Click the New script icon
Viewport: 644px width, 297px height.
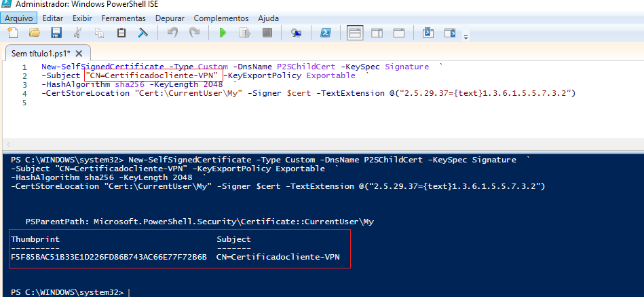pyautogui.click(x=12, y=33)
